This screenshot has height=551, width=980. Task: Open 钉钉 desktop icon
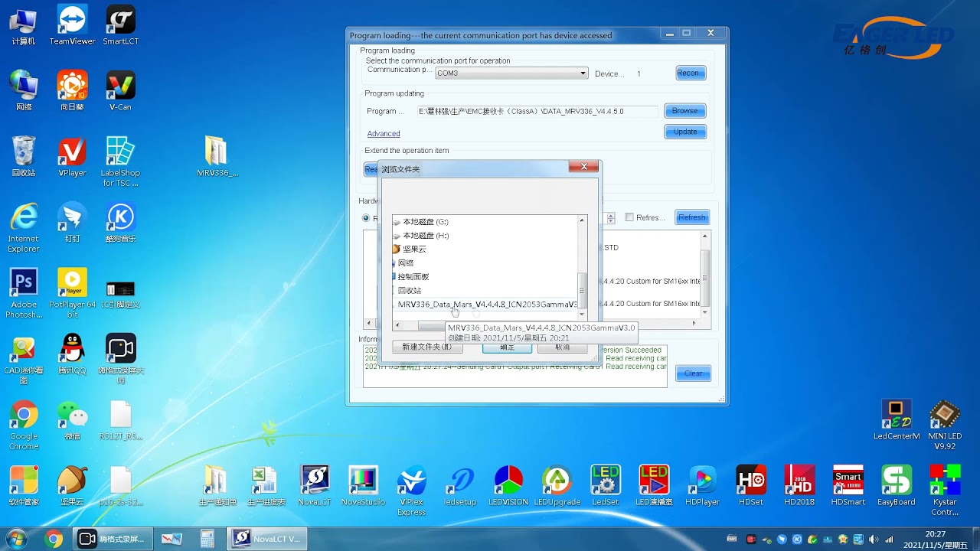[72, 223]
